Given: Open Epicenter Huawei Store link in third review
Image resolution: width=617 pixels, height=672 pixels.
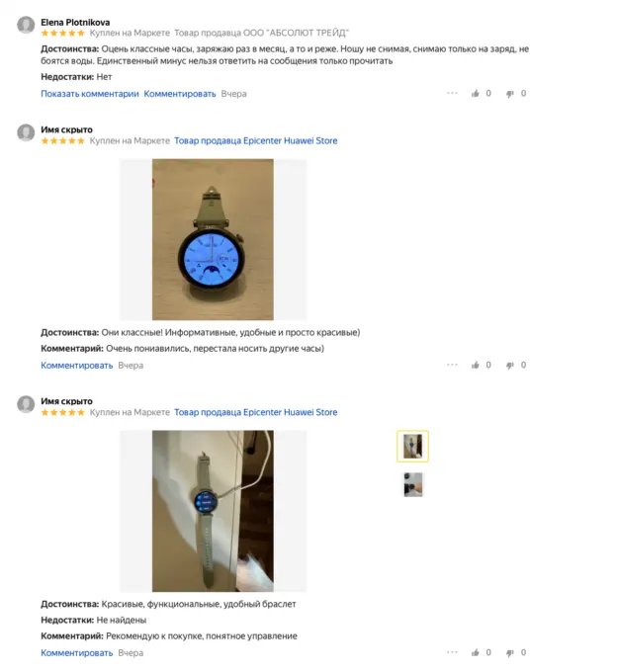Looking at the screenshot, I should [x=255, y=412].
